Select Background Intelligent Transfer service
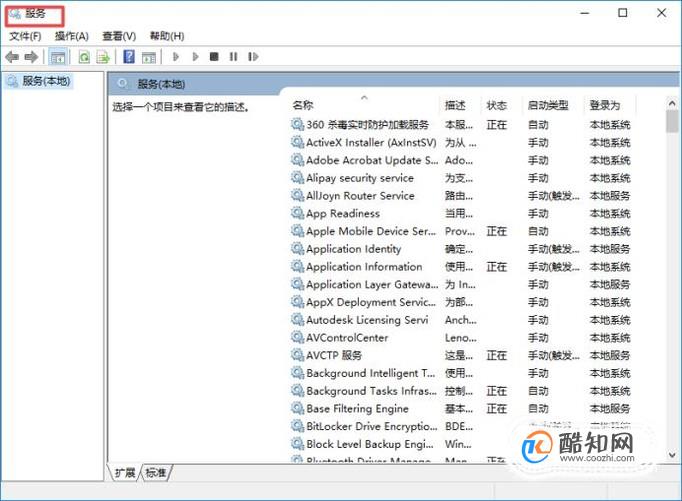The image size is (682, 501). (x=461, y=373)
